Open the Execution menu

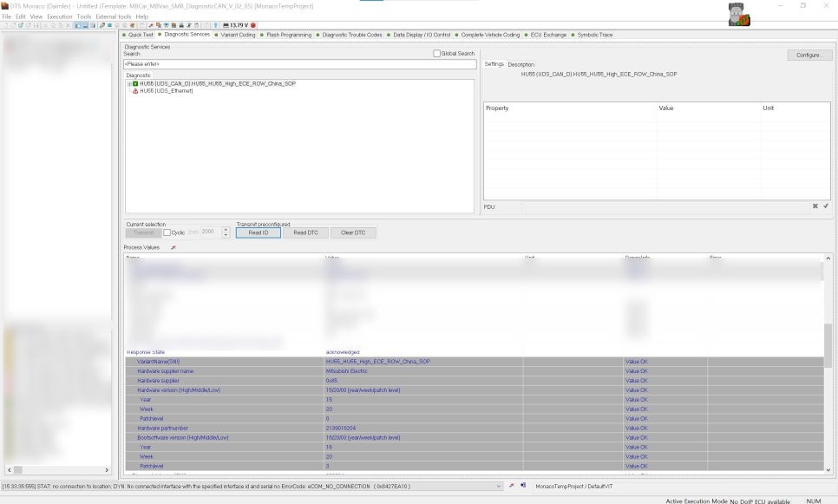(60, 16)
